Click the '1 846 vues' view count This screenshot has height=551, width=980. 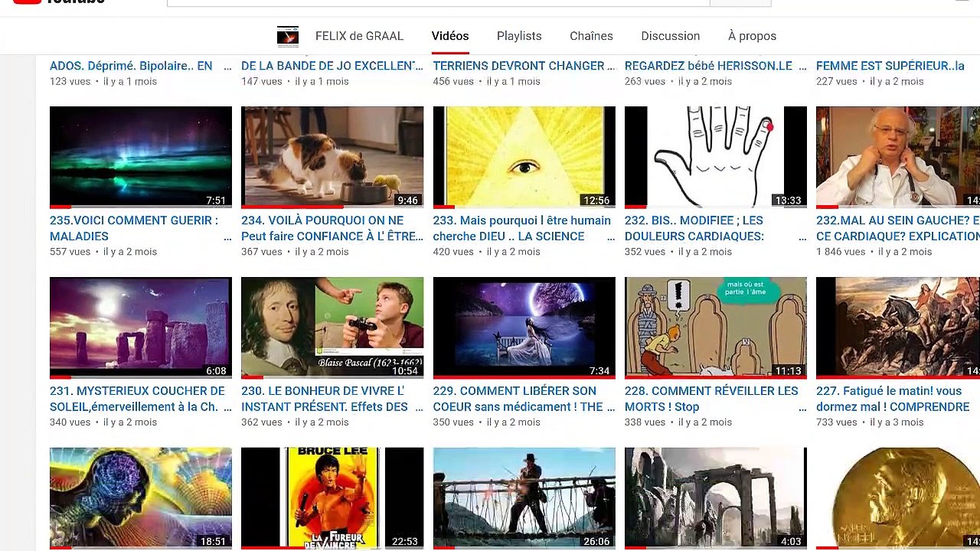coord(841,252)
